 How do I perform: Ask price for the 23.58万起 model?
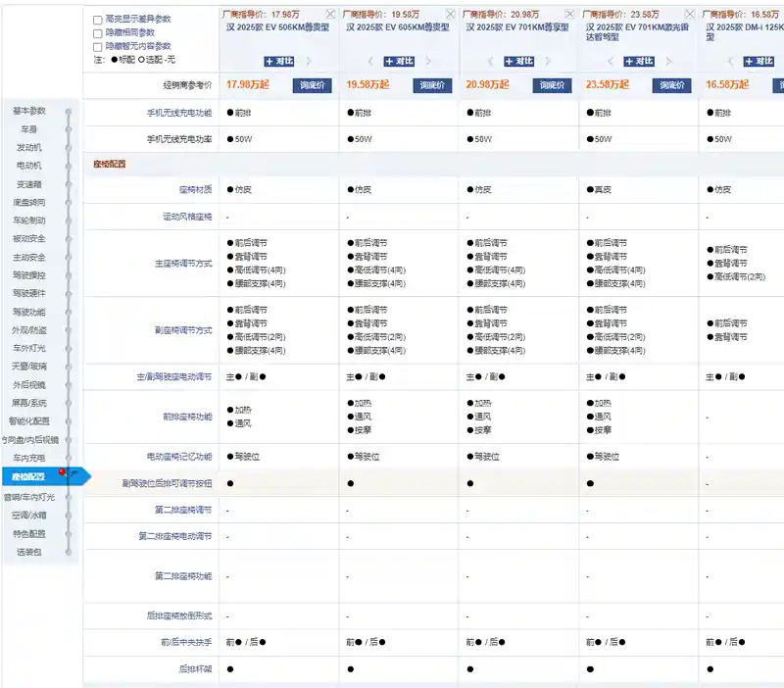pos(671,85)
